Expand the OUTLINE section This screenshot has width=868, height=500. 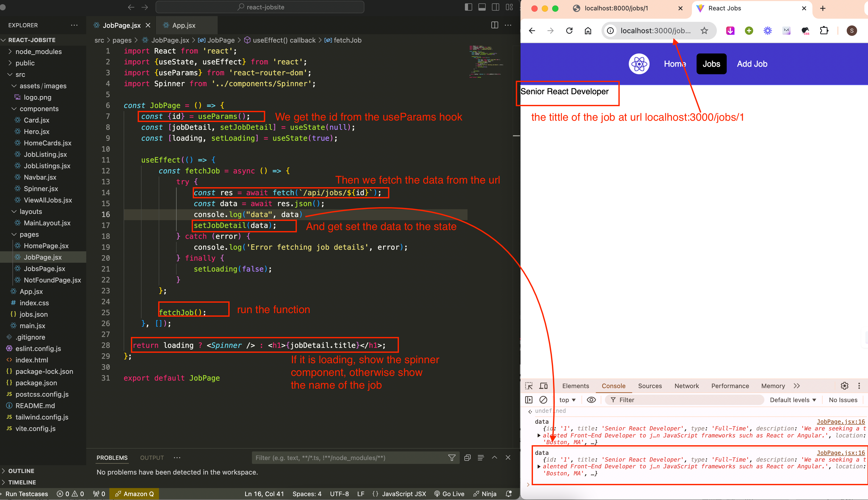coord(21,471)
